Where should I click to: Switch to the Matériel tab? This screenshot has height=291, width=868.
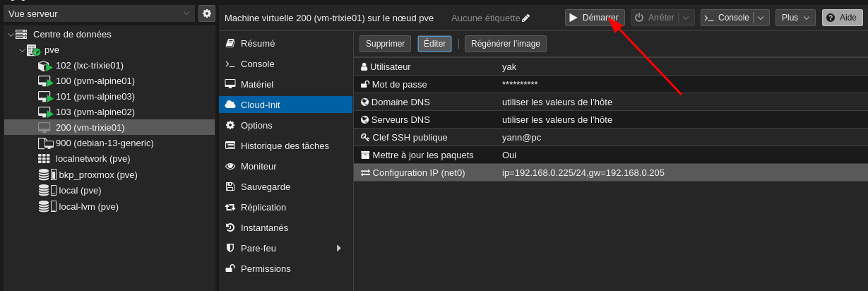[256, 84]
